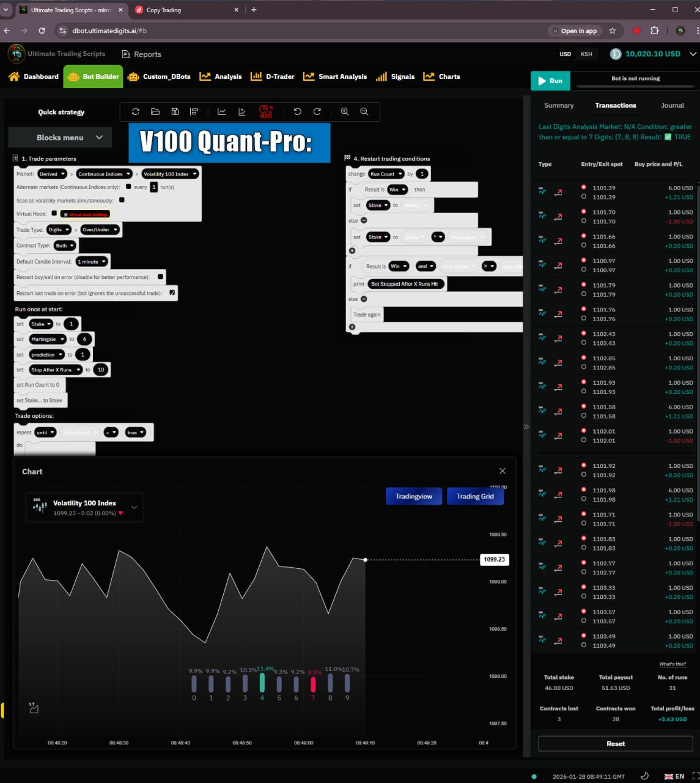Check Scan all volatility markets simultaneously
The image size is (700, 783).
122,200
